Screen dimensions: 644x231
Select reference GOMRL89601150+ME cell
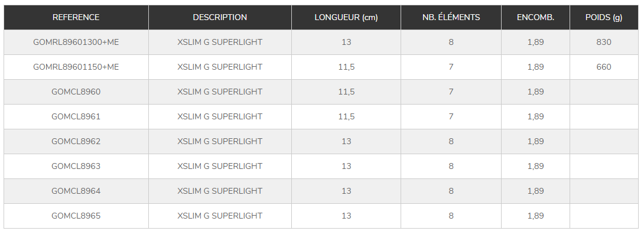point(76,67)
